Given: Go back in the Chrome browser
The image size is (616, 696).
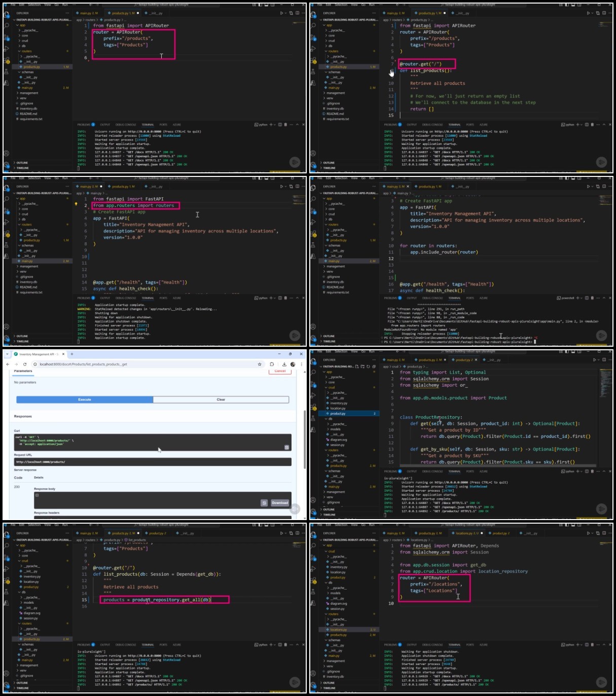Looking at the screenshot, I should tap(8, 364).
